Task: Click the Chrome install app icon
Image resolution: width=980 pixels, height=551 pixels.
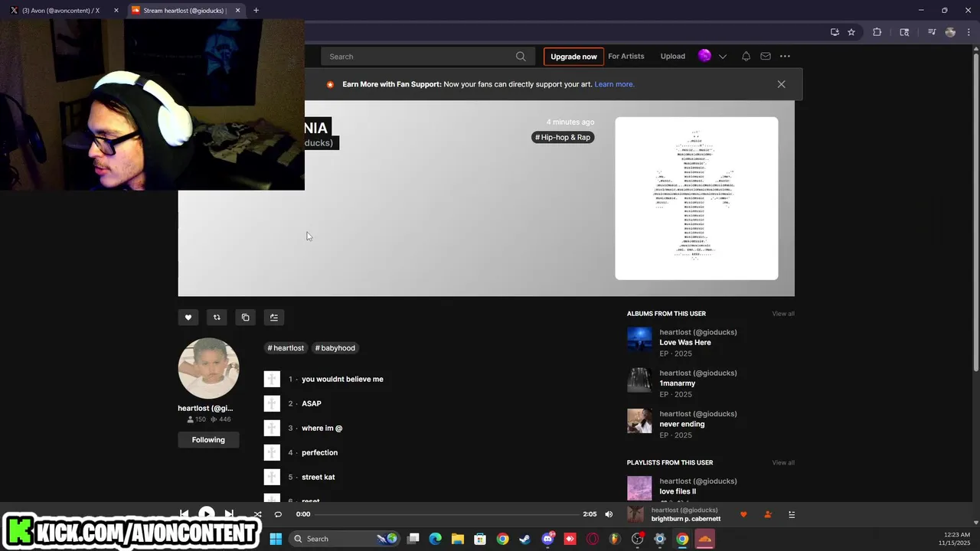Action: tap(835, 32)
